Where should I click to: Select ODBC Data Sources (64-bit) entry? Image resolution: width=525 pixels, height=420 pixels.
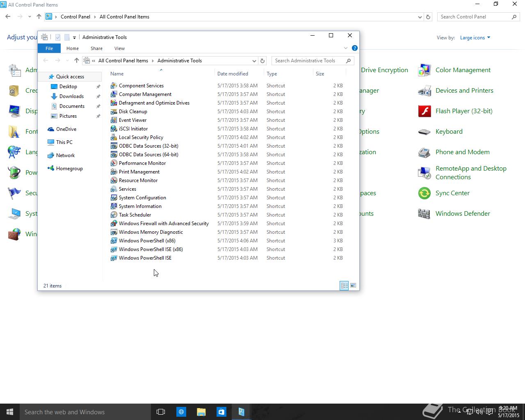point(148,155)
